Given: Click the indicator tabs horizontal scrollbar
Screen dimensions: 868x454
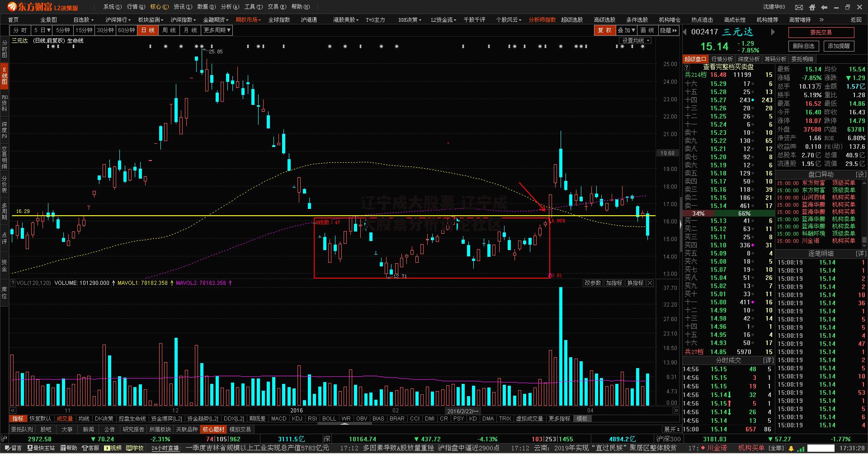Looking at the screenshot, I should [x=344, y=423].
